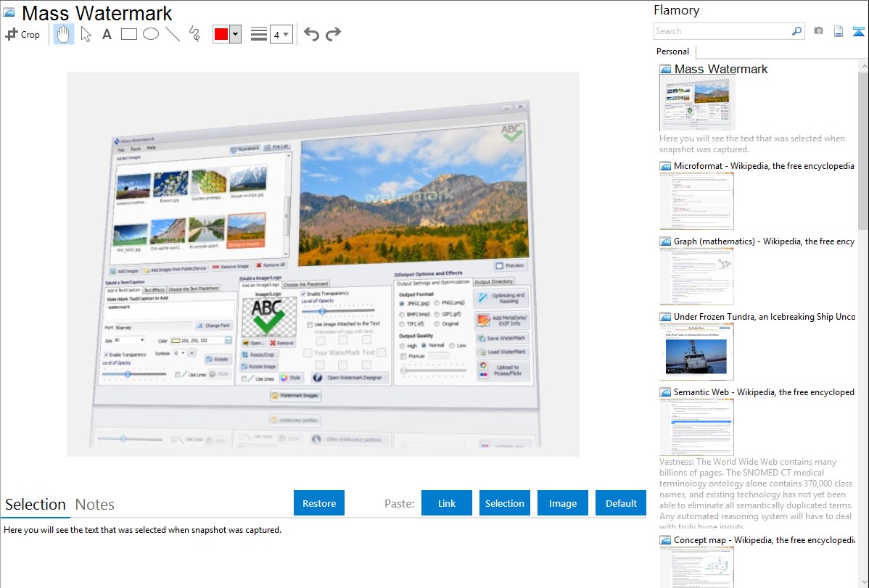Click the large Mass Watermark snapshot preview
The height and width of the screenshot is (588, 869).
323,265
